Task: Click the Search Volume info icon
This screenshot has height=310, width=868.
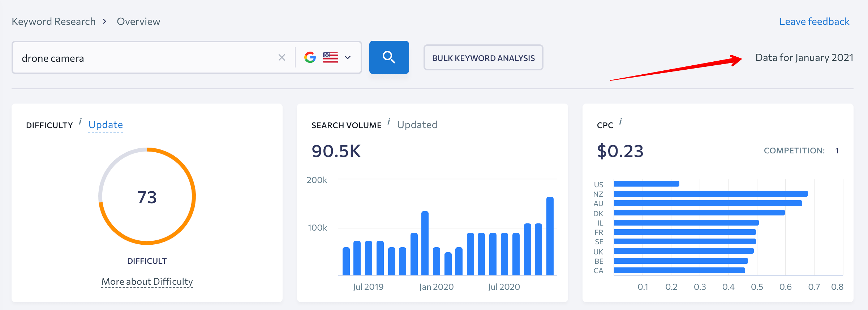Action: click(389, 121)
